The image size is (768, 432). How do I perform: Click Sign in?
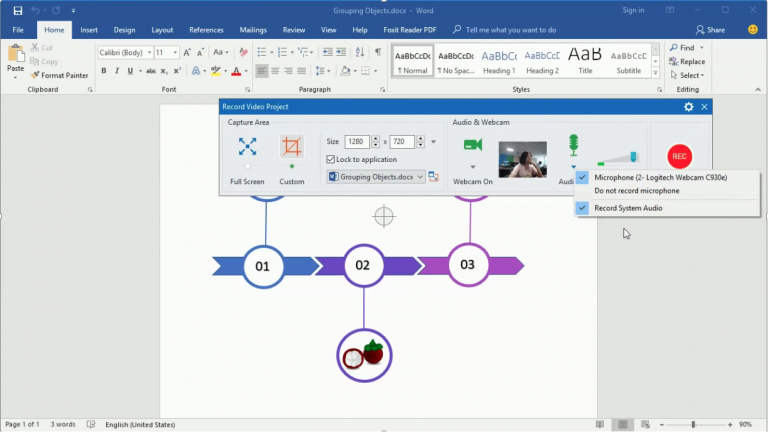(x=633, y=10)
